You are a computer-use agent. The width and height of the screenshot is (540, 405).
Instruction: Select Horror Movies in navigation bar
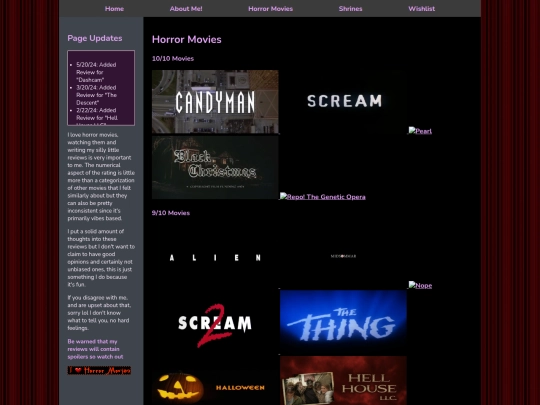(271, 9)
